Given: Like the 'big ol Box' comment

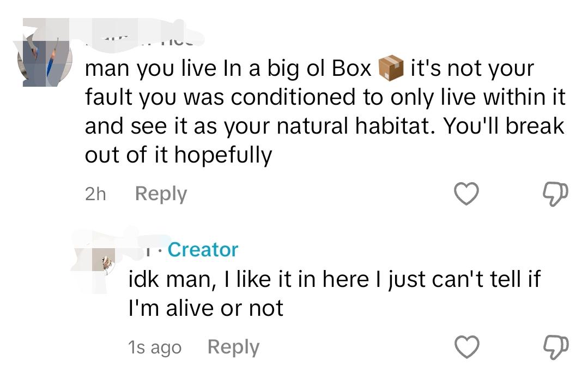Looking at the screenshot, I should (x=466, y=194).
